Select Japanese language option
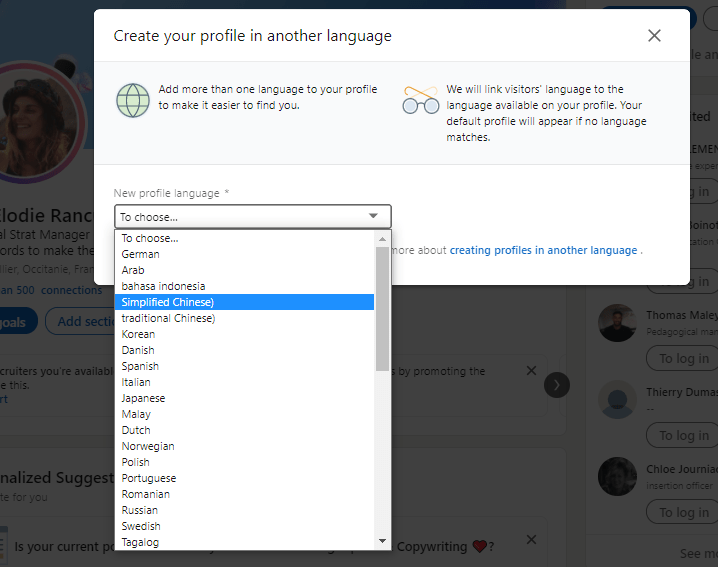 point(245,398)
